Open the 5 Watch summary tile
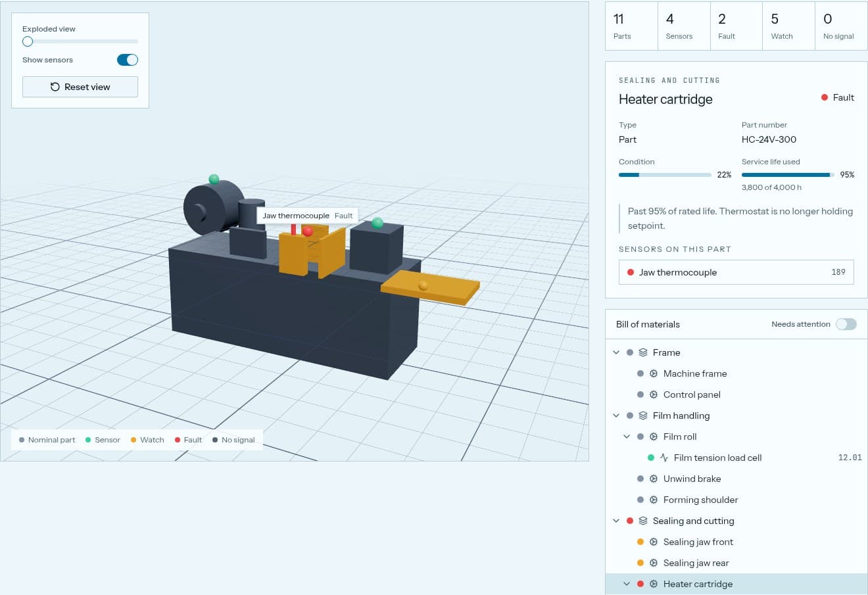 [x=788, y=26]
